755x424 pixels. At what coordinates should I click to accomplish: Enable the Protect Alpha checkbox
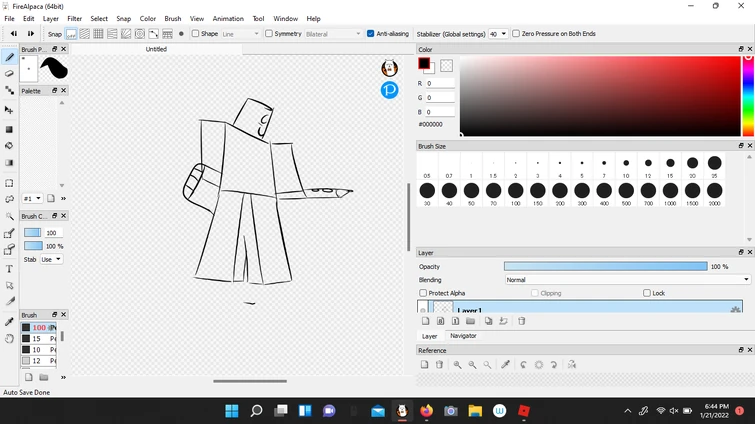(423, 293)
